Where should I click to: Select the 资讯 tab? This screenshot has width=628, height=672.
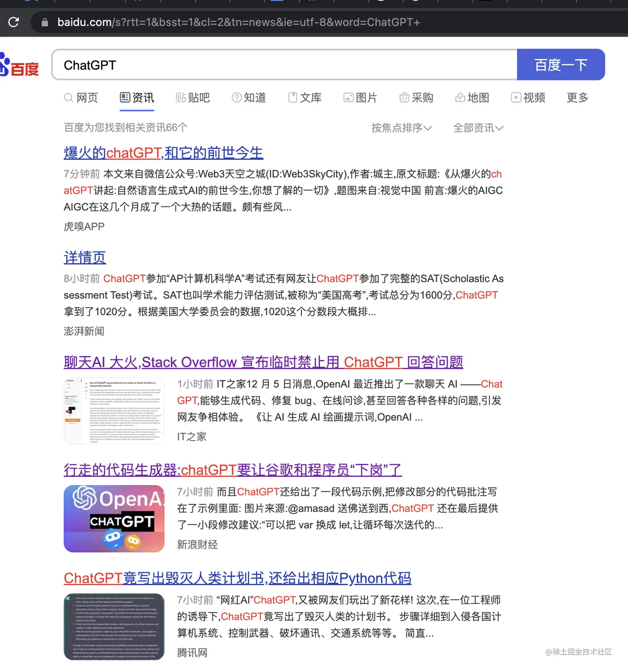(x=137, y=98)
